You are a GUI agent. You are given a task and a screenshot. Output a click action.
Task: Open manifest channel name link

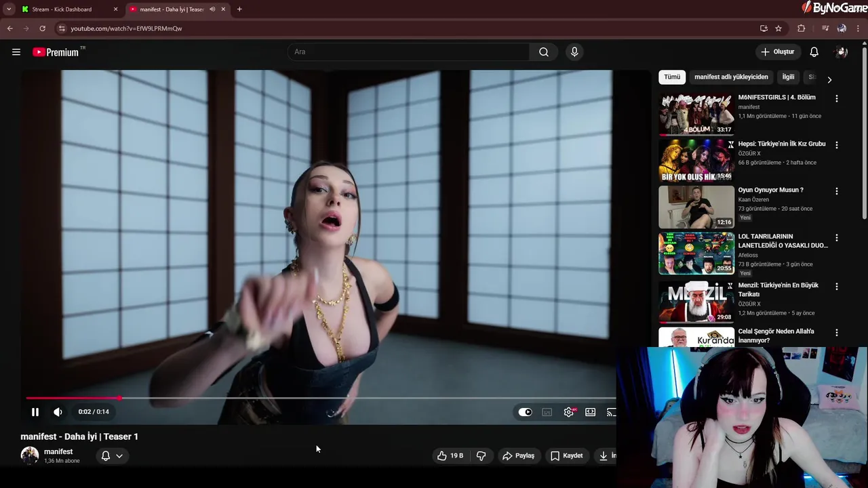tap(58, 452)
